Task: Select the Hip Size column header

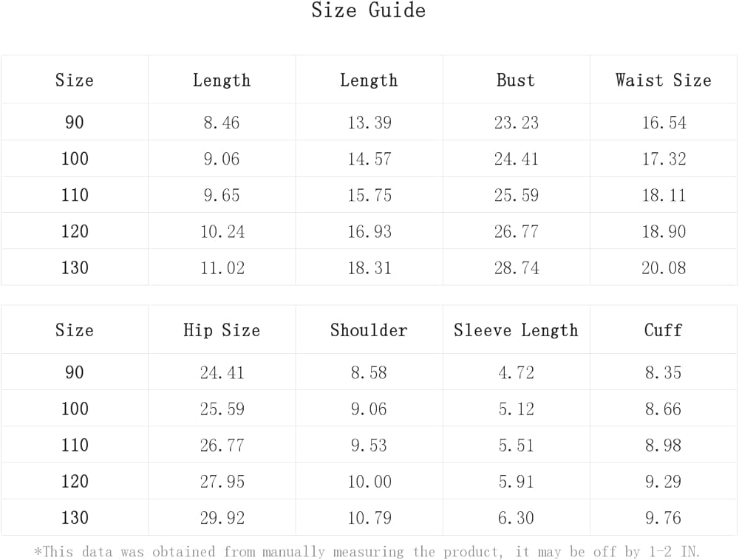Action: 222,330
